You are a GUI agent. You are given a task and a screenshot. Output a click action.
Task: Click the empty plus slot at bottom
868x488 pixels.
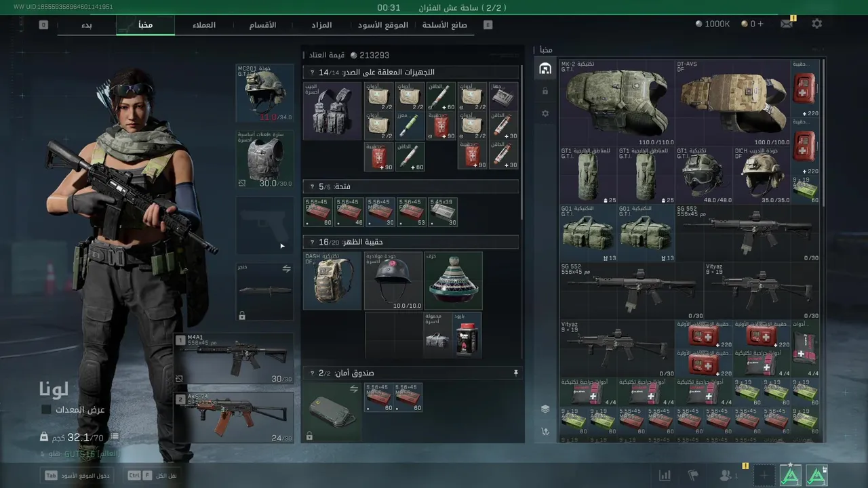(x=764, y=476)
